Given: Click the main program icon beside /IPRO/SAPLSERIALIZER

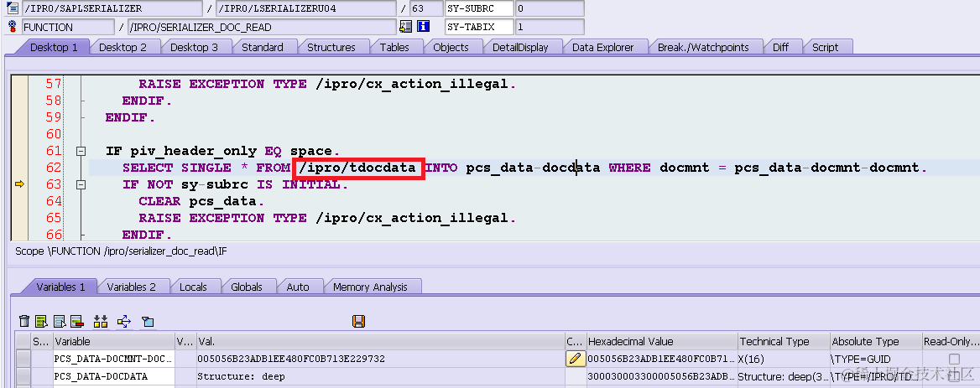Looking at the screenshot, I should [x=12, y=8].
